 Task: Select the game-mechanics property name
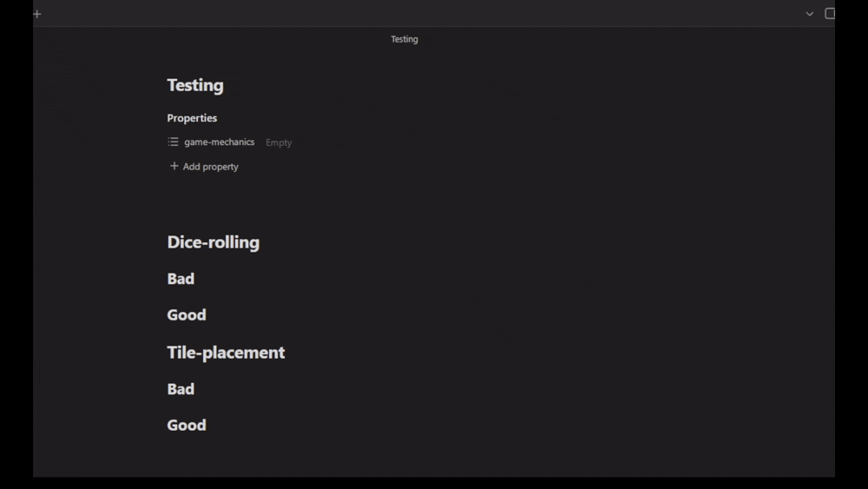click(x=219, y=142)
